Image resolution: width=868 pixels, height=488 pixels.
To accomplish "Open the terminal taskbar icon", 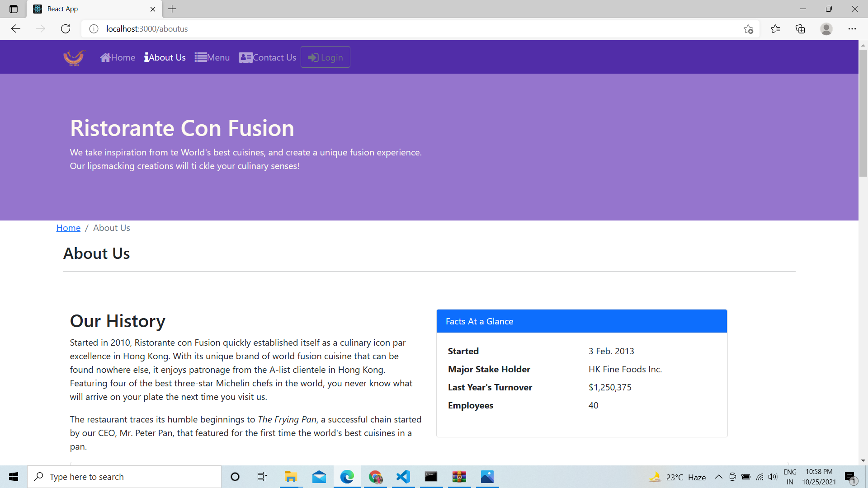I will [x=431, y=477].
